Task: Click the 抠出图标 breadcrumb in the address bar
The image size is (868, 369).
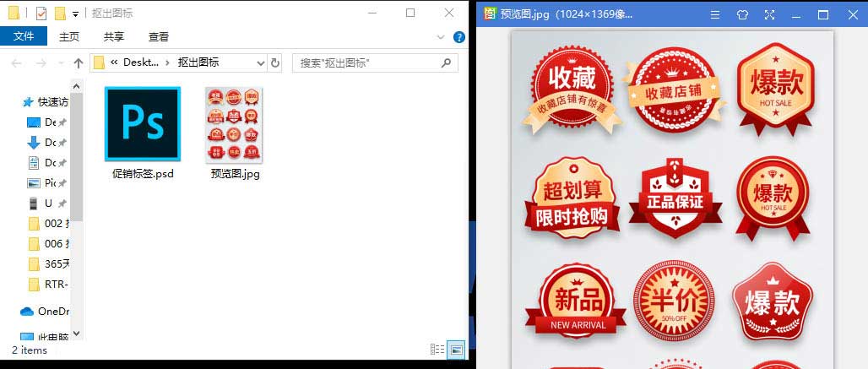Action: (x=198, y=62)
